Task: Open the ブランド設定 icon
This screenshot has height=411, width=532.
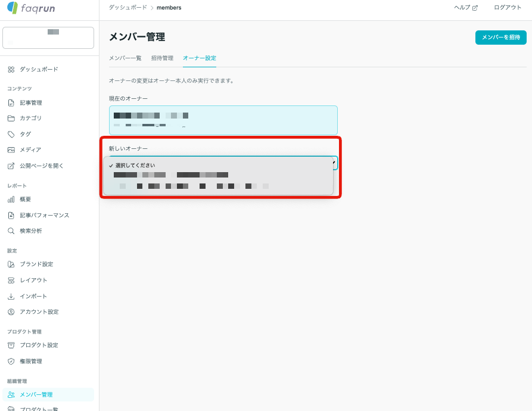Action: (x=11, y=264)
